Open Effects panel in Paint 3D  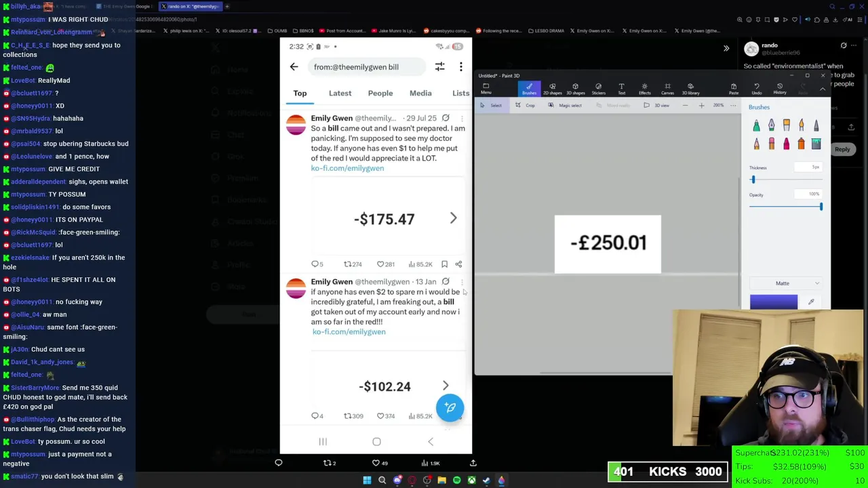(644, 89)
